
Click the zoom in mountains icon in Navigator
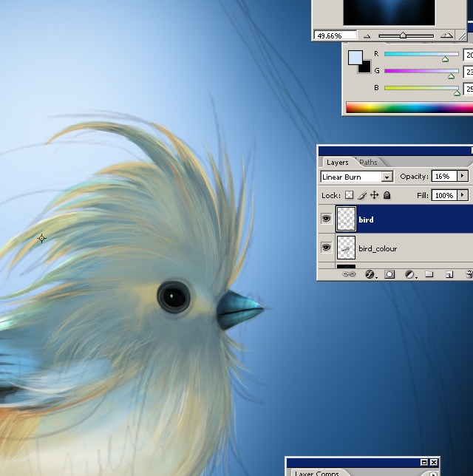[x=446, y=35]
